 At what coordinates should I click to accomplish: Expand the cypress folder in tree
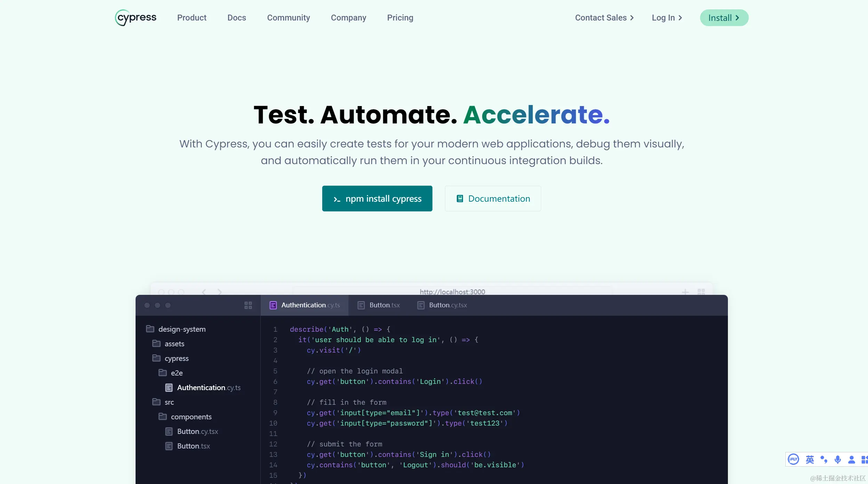pyautogui.click(x=176, y=358)
